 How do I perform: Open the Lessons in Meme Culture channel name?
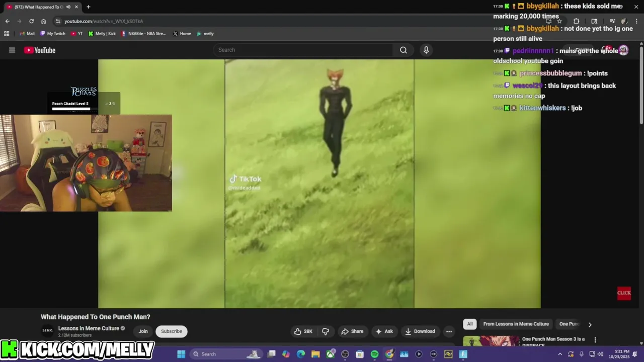89,328
